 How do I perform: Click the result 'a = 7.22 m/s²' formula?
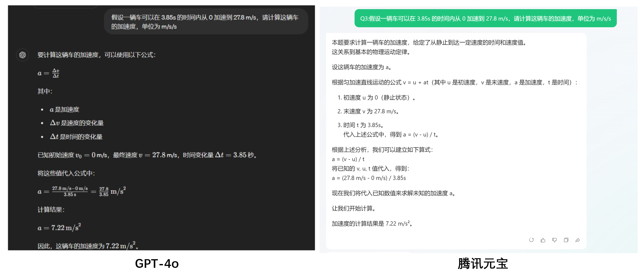59,227
